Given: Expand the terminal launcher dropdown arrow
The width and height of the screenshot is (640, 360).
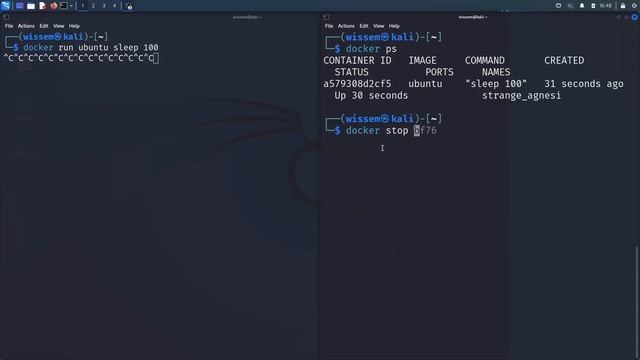Looking at the screenshot, I should (x=71, y=6).
